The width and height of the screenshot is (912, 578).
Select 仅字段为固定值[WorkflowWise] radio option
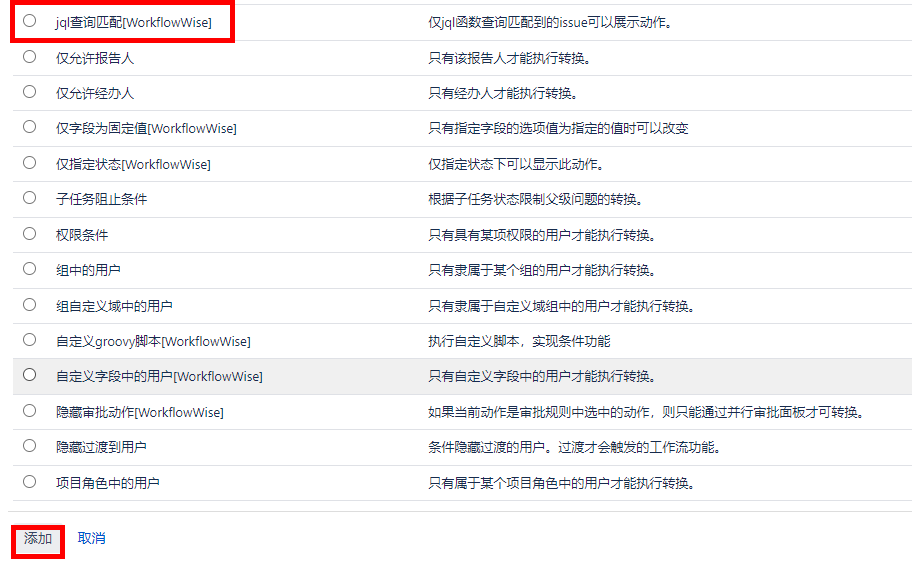(29, 127)
